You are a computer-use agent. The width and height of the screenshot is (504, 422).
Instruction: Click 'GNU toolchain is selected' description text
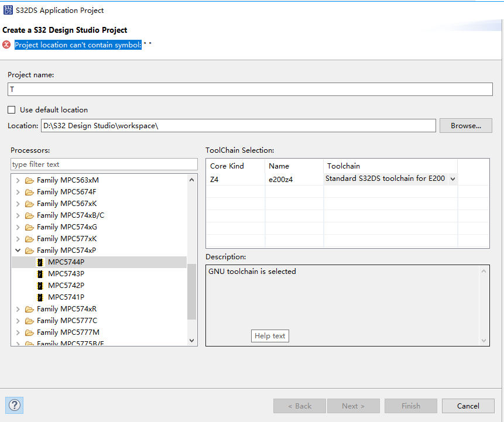coord(252,272)
